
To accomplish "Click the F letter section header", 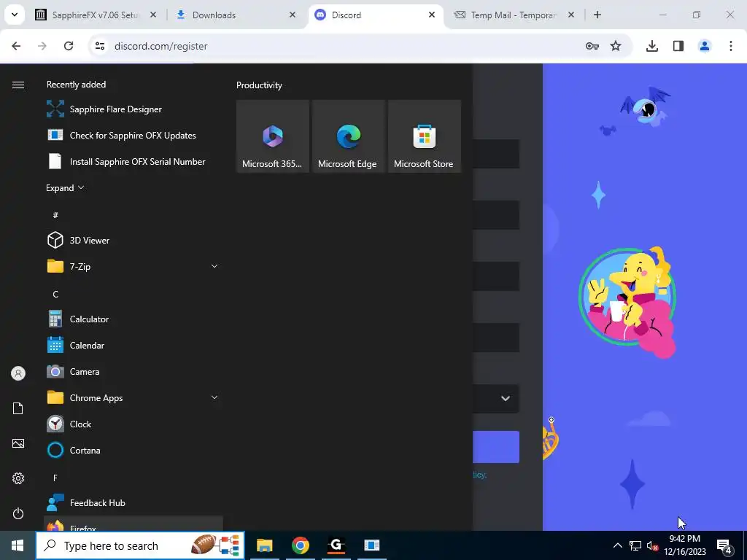I will click(x=55, y=478).
